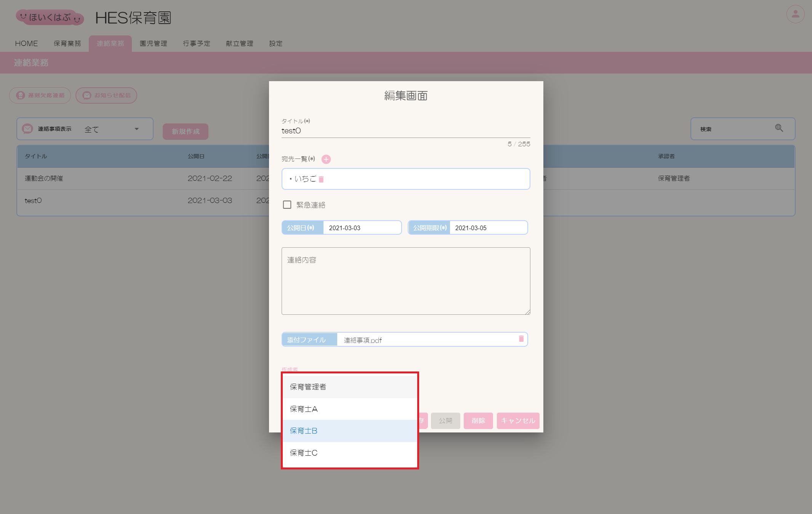Click the search magnifier icon

point(779,128)
